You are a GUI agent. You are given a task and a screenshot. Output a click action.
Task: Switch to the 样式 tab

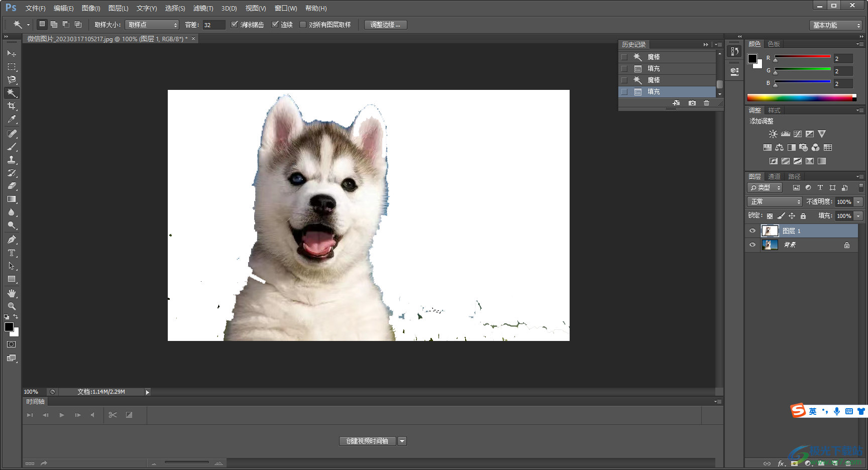point(774,110)
